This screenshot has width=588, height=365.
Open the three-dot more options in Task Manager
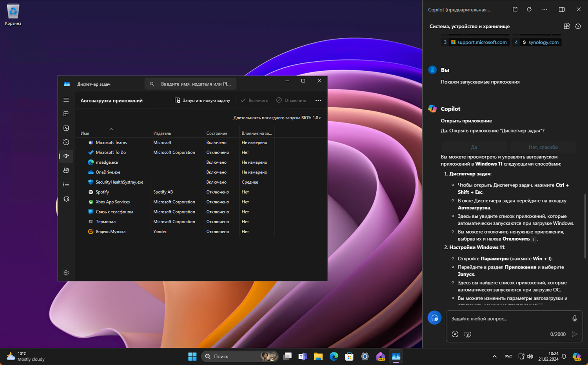click(x=318, y=100)
